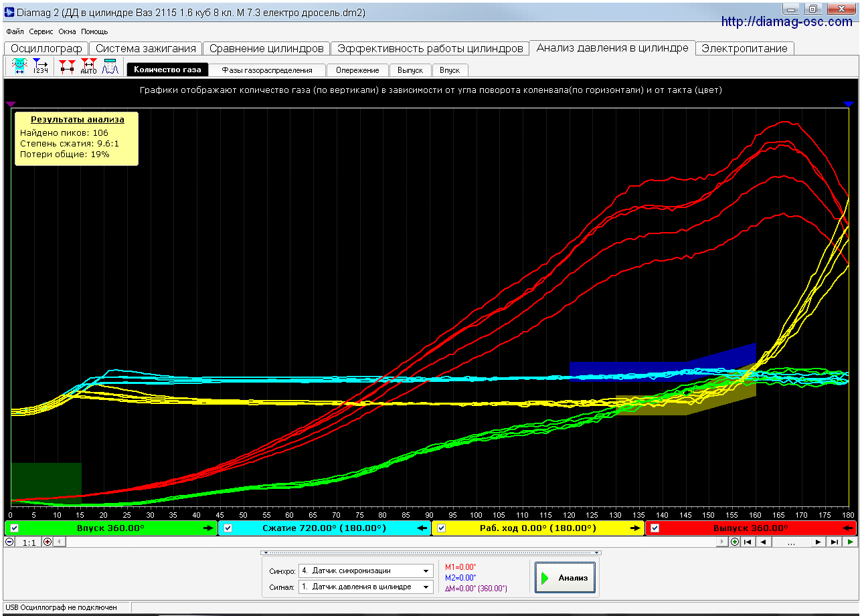Open the Опережение subtab

(357, 70)
